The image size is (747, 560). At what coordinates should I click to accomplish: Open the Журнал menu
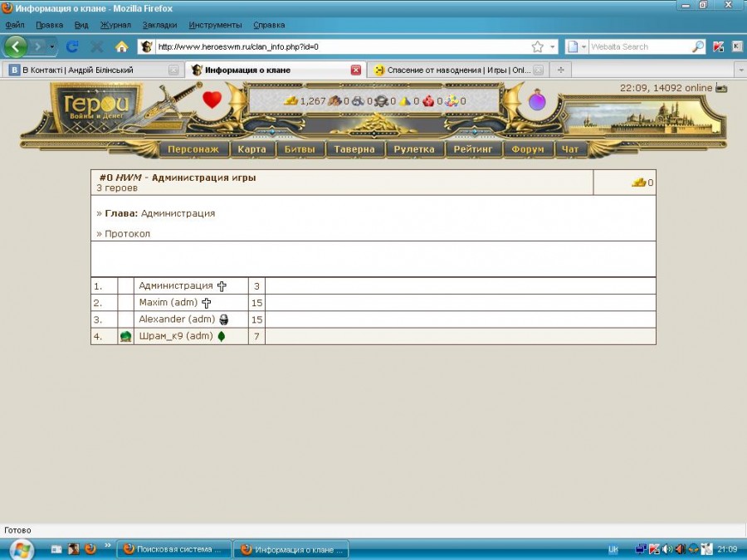click(115, 25)
